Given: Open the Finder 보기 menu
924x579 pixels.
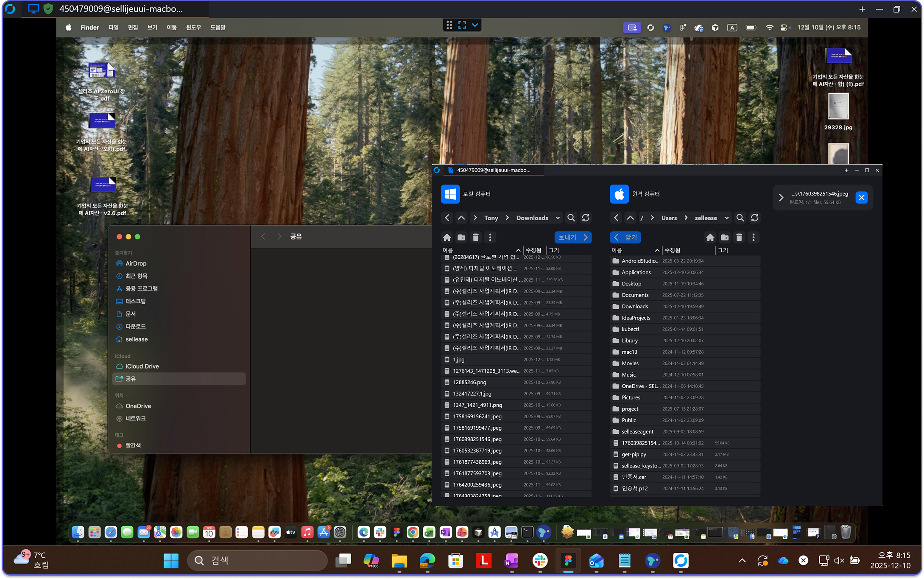Looking at the screenshot, I should click(152, 27).
